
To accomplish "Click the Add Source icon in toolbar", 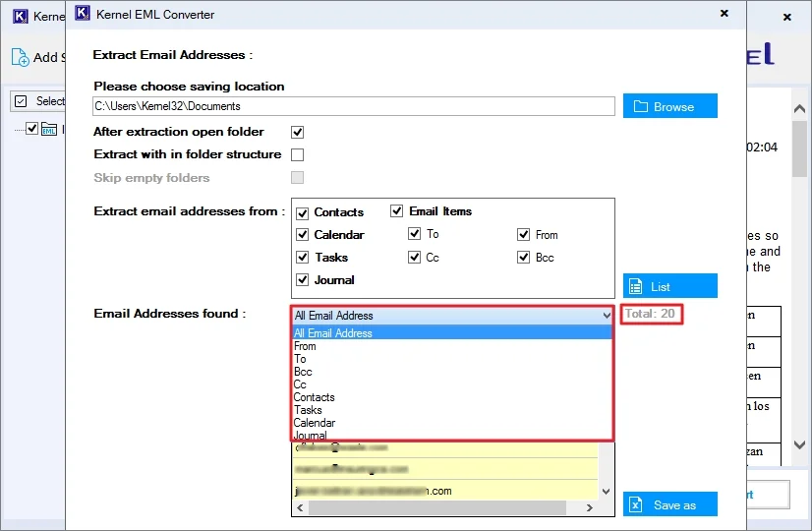I will point(21,57).
